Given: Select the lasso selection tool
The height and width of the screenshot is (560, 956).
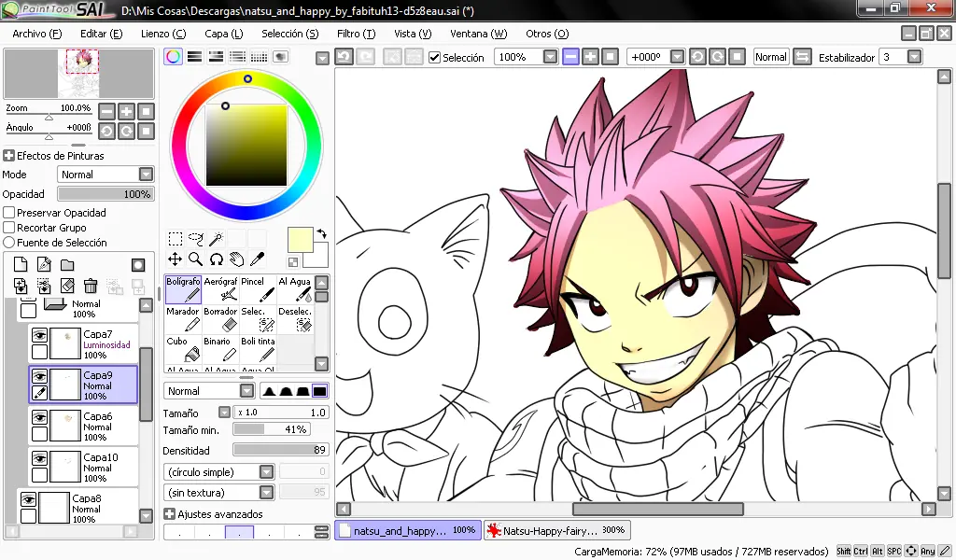Looking at the screenshot, I should 196,238.
